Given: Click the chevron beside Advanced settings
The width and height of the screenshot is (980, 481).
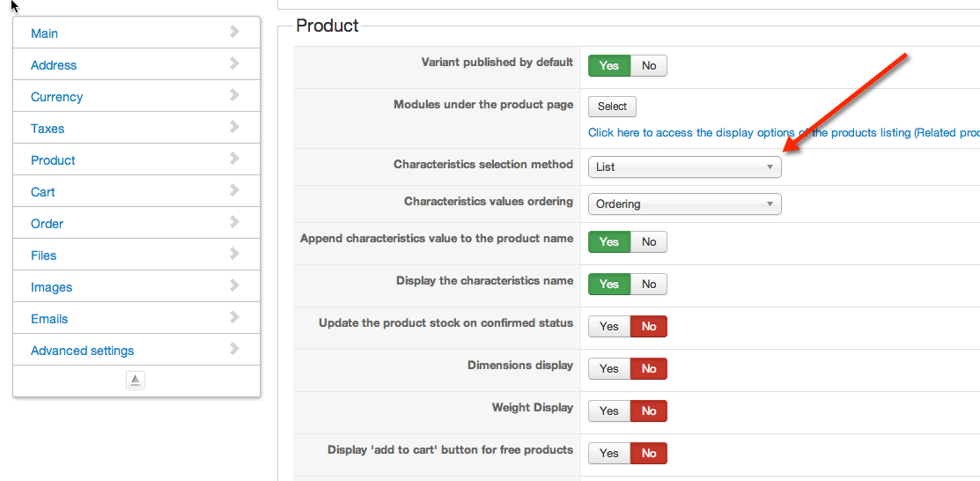Looking at the screenshot, I should pos(234,349).
